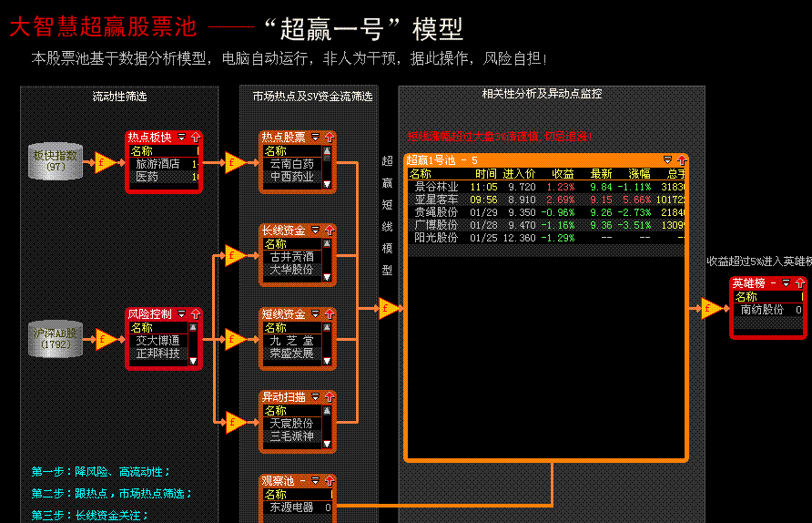This screenshot has width=812, height=523.
Task: Click scroll-down arrow in 短线资金 list
Action: pyautogui.click(x=327, y=361)
